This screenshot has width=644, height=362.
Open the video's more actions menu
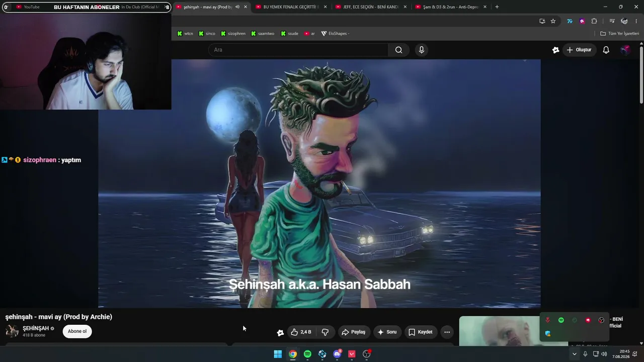(447, 332)
